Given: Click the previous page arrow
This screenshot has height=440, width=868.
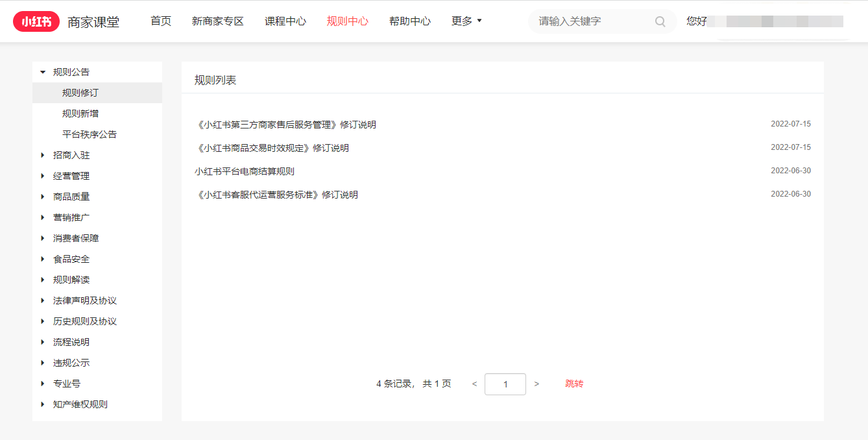Looking at the screenshot, I should pyautogui.click(x=474, y=384).
